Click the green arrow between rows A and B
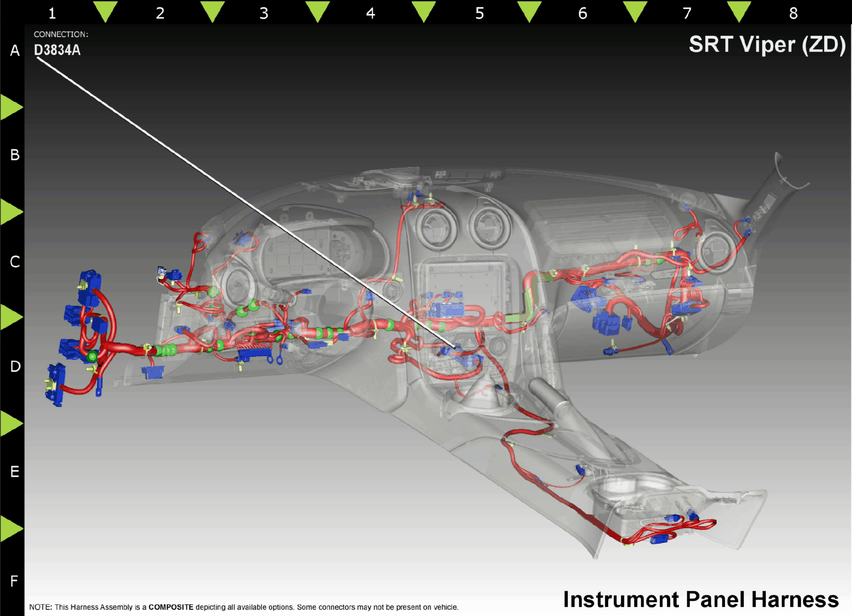 (x=11, y=107)
